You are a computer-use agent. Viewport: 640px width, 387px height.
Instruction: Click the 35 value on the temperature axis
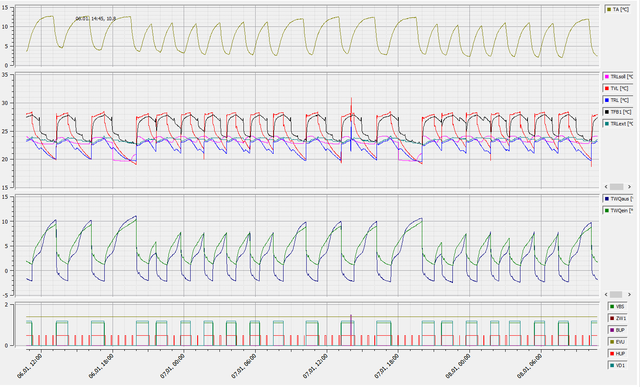tap(5, 75)
